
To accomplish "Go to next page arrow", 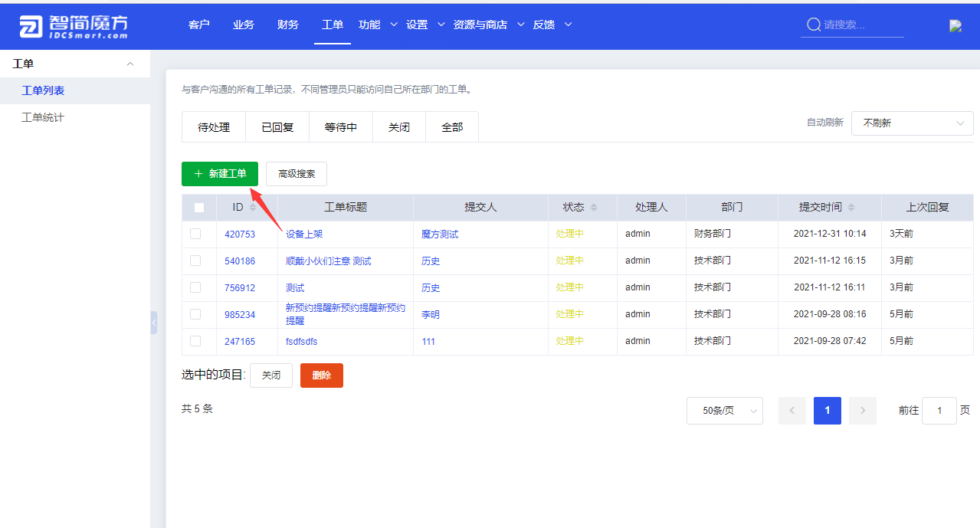I will point(863,411).
